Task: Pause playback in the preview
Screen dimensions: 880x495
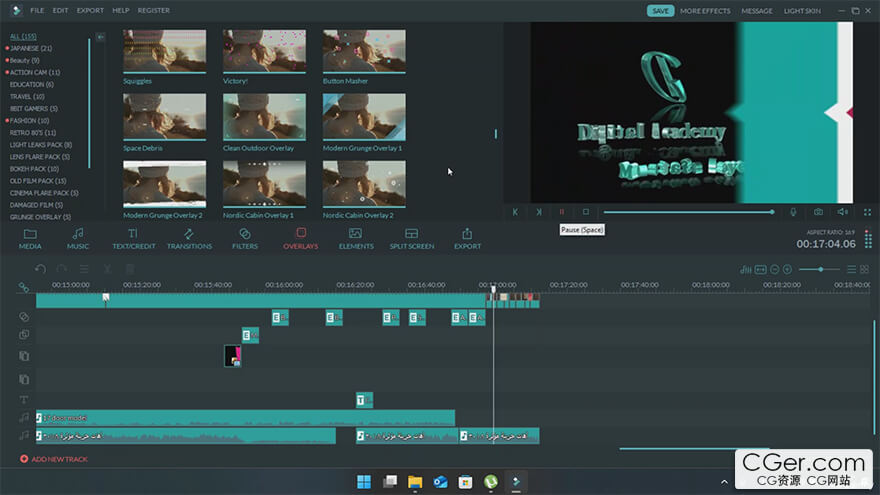Action: [562, 212]
